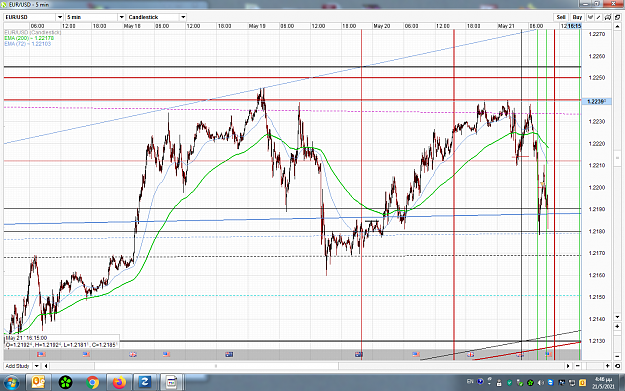Open the Candlestick chart type dropdown arrow
This screenshot has width=625, height=391.
coord(183,17)
